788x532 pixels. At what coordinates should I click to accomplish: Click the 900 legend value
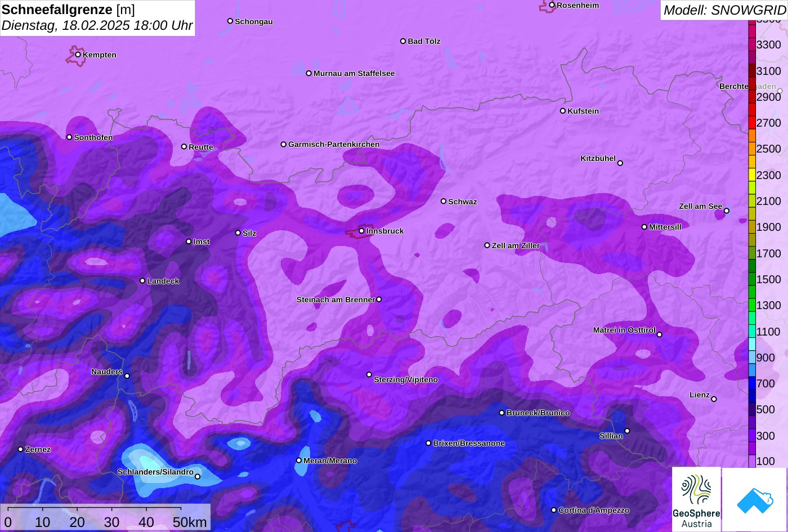pos(766,357)
